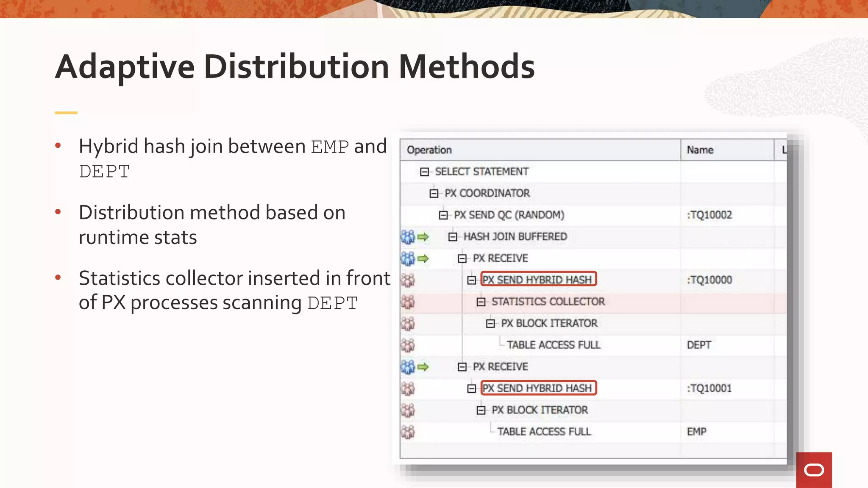Collapse the first PX RECEIVE node

[x=462, y=258]
